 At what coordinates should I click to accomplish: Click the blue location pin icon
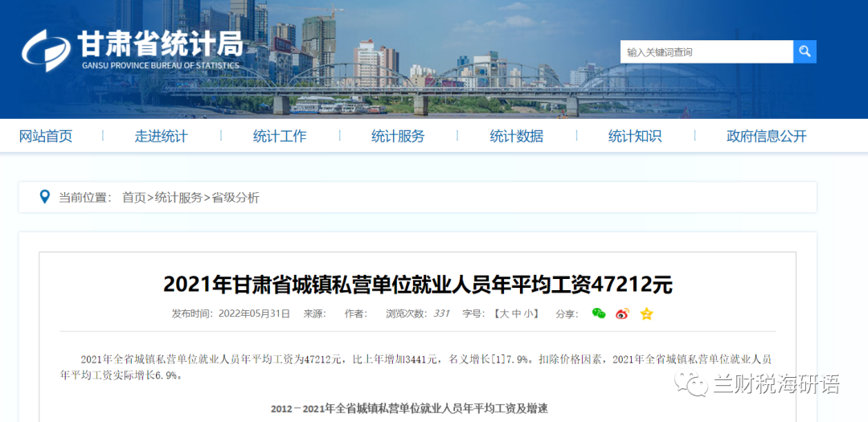pyautogui.click(x=45, y=197)
